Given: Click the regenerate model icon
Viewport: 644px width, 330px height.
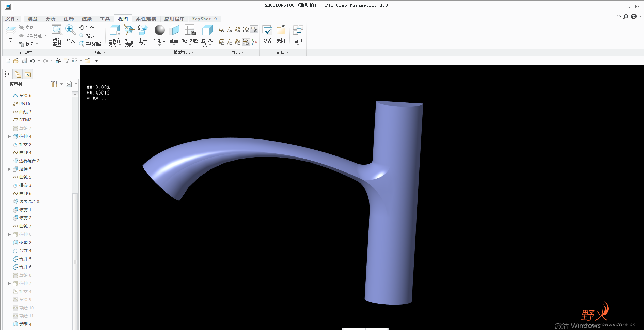Looking at the screenshot, I should pyautogui.click(x=58, y=61).
